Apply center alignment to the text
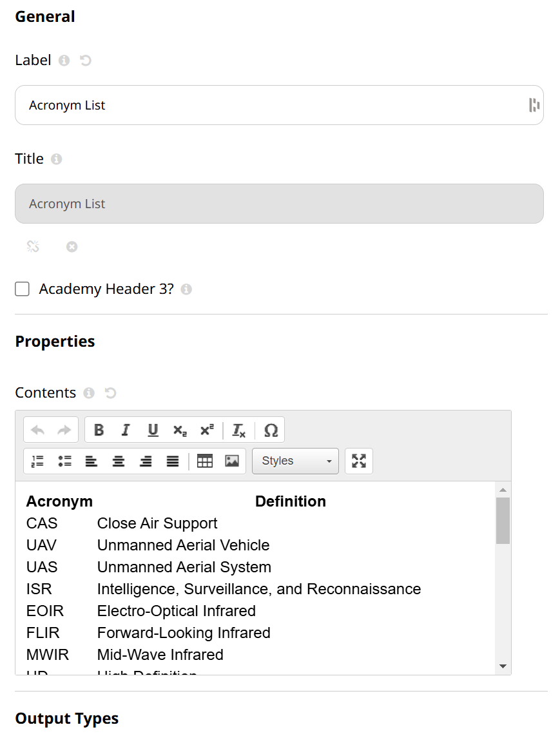Screen dimensions: 560x745 119,461
